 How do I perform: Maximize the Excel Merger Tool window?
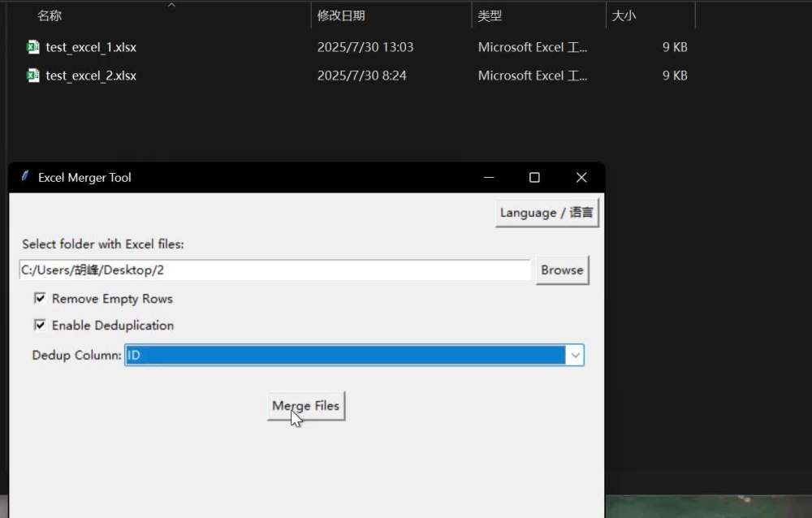(x=534, y=178)
